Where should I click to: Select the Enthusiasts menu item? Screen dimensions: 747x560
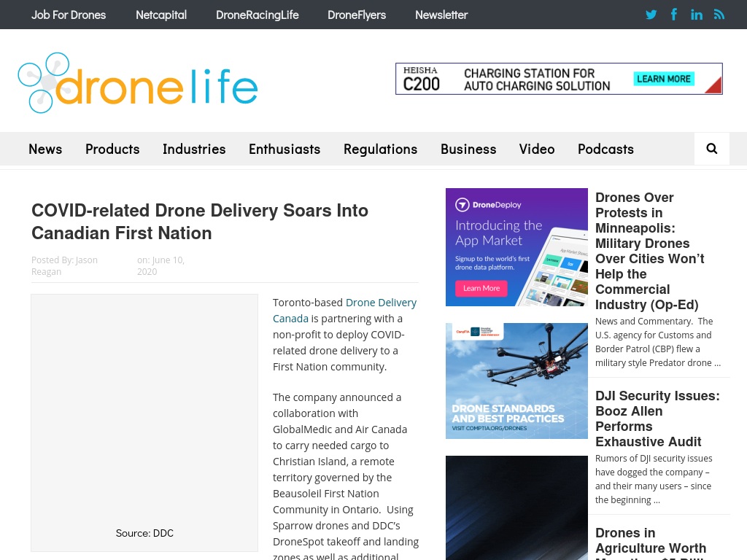(285, 149)
